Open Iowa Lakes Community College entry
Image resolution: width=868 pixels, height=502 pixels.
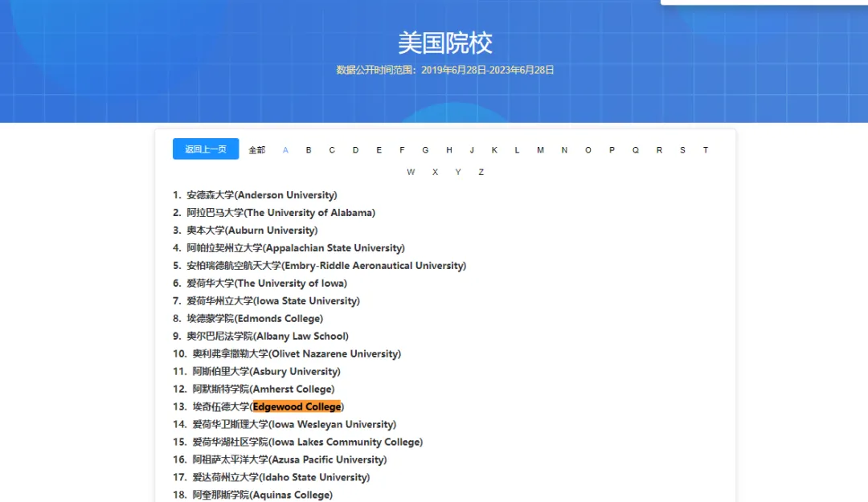307,443
